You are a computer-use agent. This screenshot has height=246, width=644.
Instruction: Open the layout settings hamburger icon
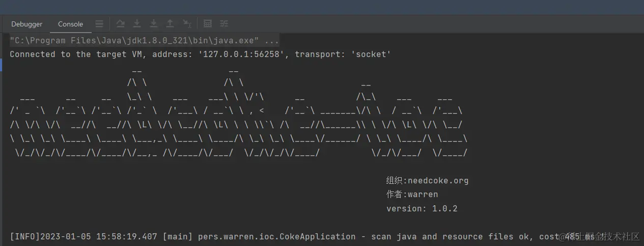[x=99, y=24]
